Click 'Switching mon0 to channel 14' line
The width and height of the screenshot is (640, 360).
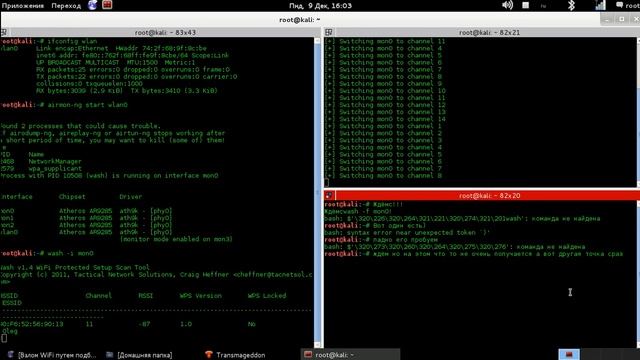pos(385,119)
